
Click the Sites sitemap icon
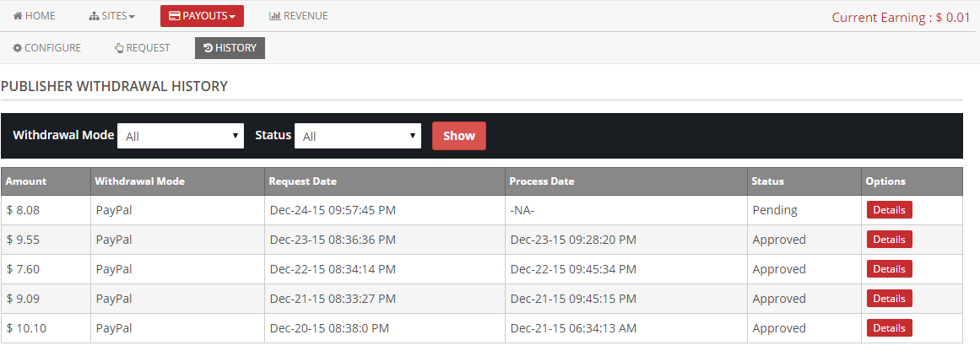[94, 16]
